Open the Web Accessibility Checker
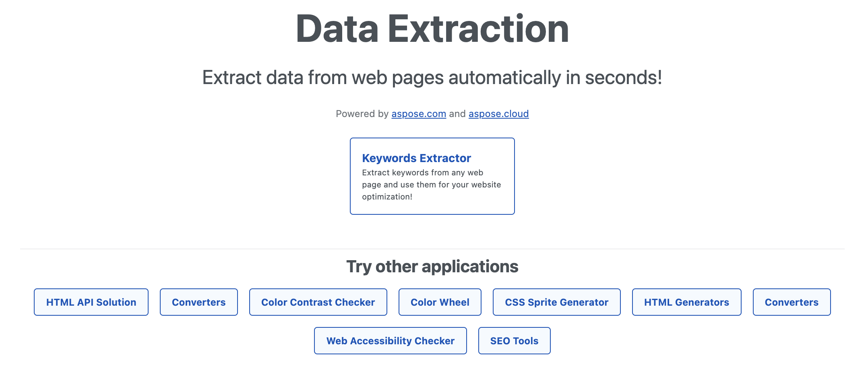Screen dimensions: 868x366 [390, 341]
